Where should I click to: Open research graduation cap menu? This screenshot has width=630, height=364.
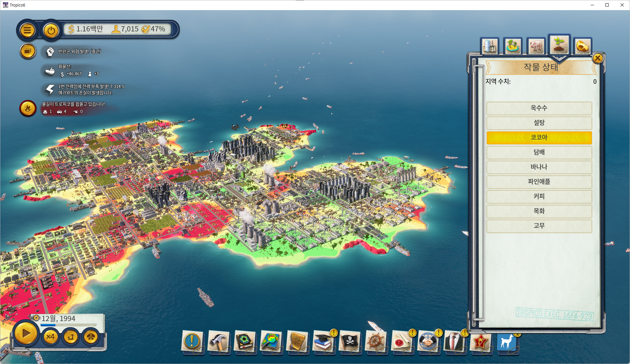pyautogui.click(x=323, y=341)
